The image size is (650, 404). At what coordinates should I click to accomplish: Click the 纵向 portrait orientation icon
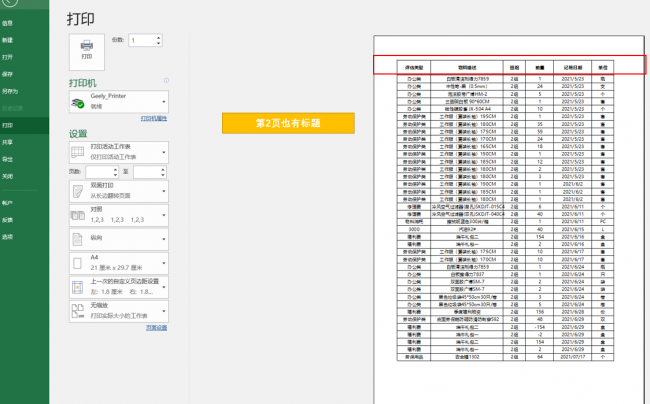(78, 239)
